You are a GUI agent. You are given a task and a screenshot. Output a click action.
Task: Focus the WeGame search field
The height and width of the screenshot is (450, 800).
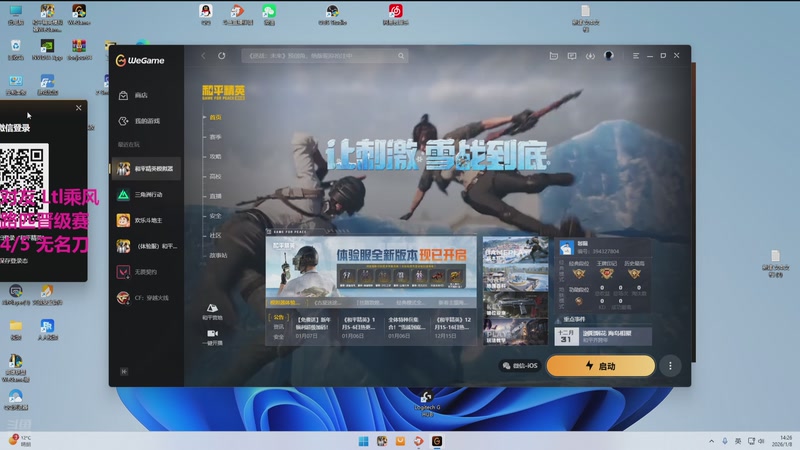[x=325, y=56]
